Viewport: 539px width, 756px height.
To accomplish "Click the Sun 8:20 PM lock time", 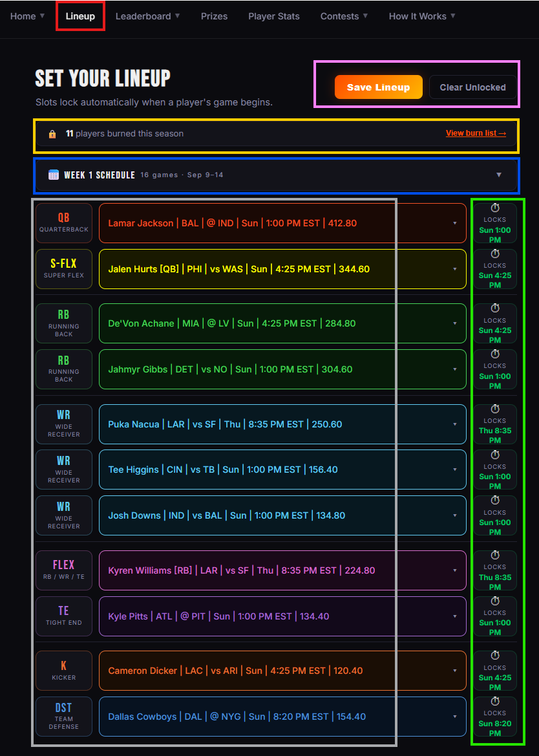I will pyautogui.click(x=494, y=729).
